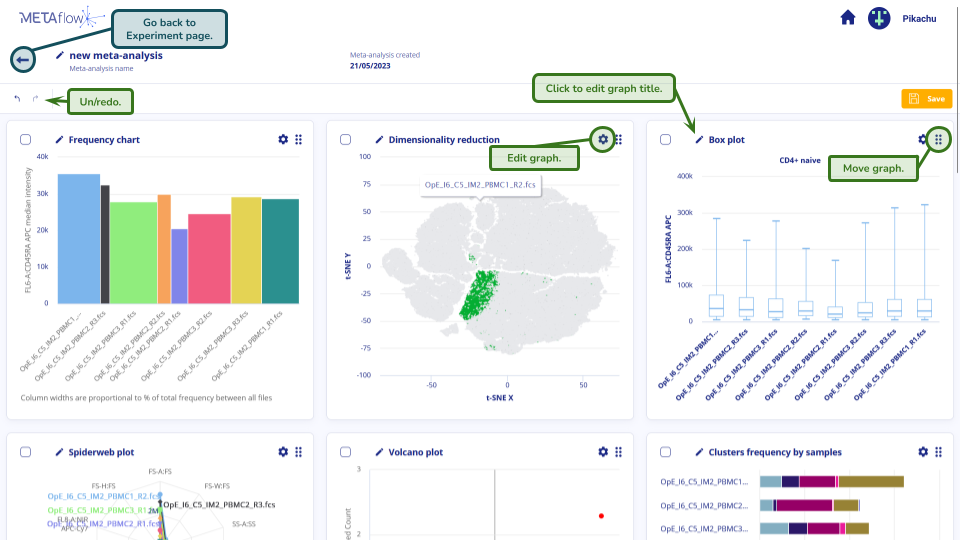Click Clusters frequency by samples move handle
960x540 pixels.
coord(938,452)
